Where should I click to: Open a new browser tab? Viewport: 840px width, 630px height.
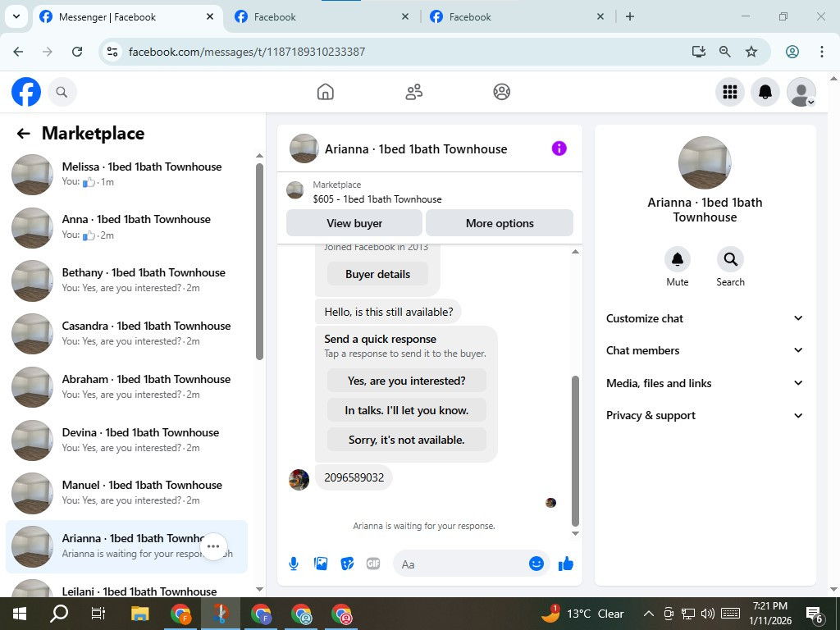tap(630, 16)
